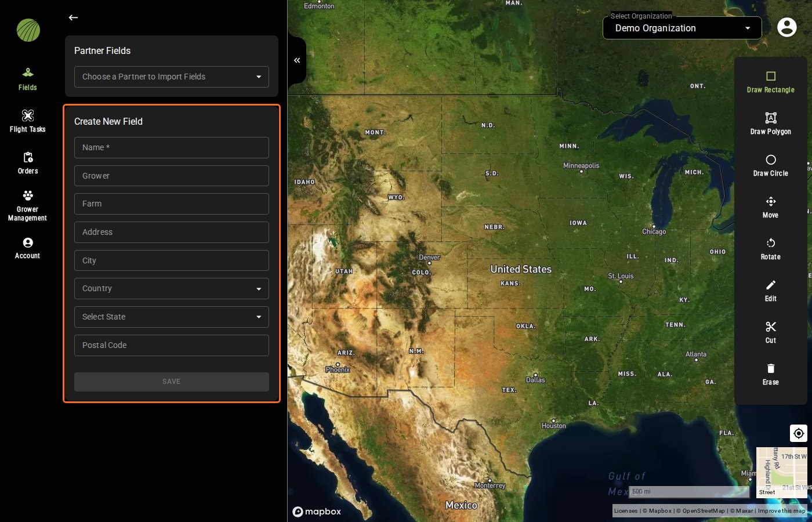Open Flight Tasks from sidebar
Screen dimensions: 812x522
pyautogui.click(x=27, y=121)
